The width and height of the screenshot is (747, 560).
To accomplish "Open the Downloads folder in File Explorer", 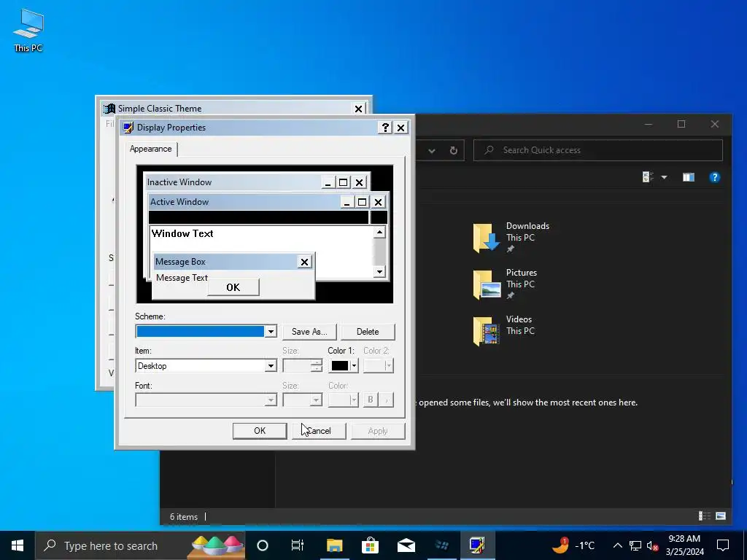I will coord(511,237).
